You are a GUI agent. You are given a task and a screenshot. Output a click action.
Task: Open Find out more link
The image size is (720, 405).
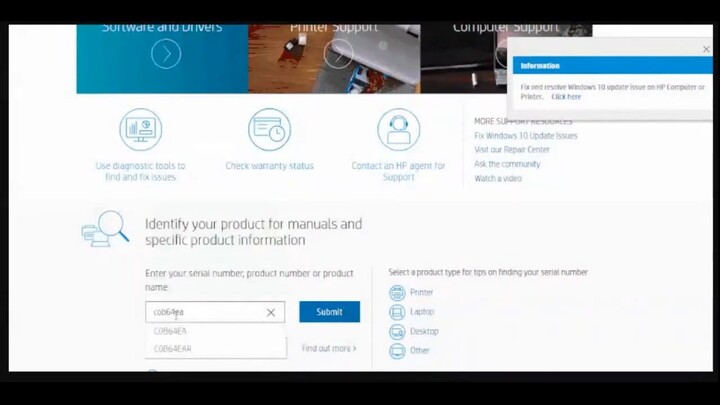point(329,349)
